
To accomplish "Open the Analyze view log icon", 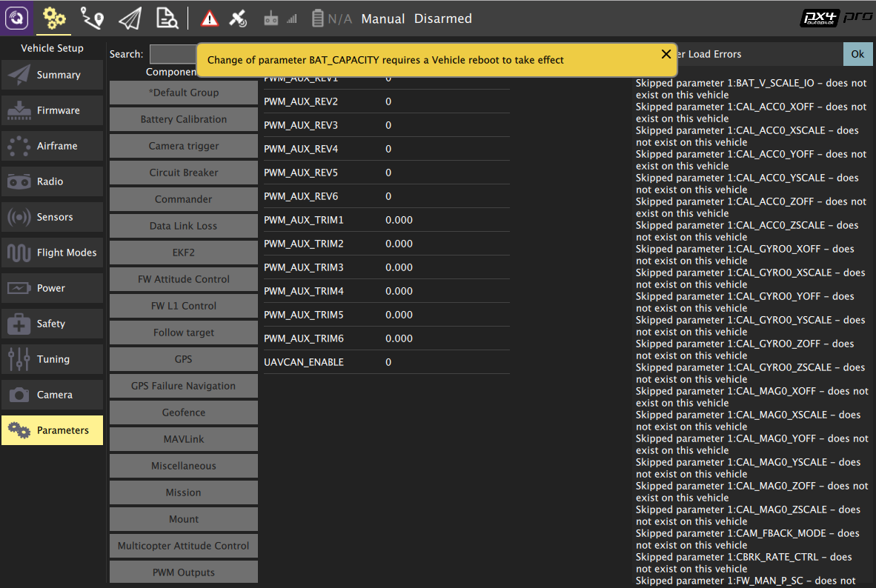I will [x=167, y=19].
